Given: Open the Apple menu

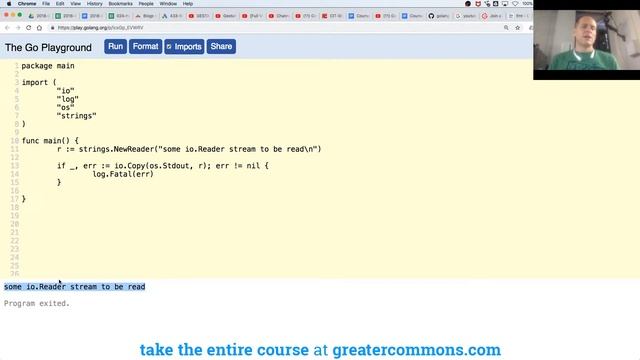Looking at the screenshot, I should 9,4.
